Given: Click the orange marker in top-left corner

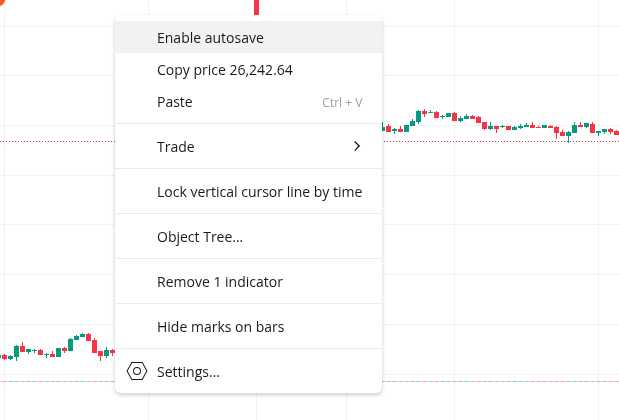Looking at the screenshot, I should click(x=3, y=2).
